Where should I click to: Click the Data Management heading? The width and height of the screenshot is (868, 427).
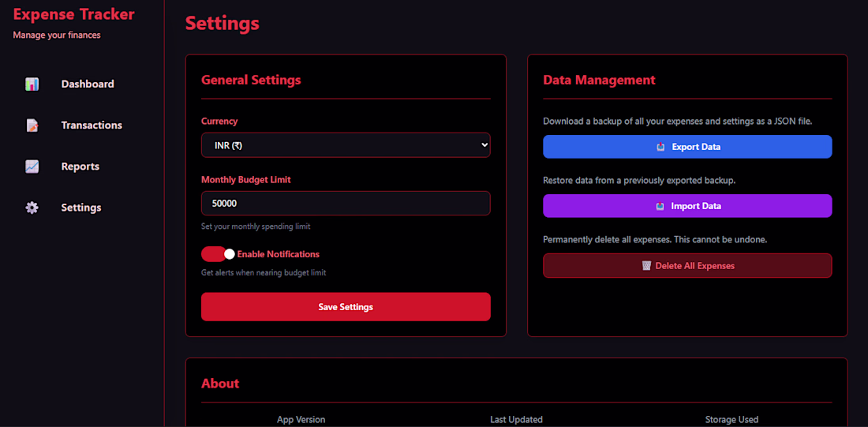click(x=599, y=80)
